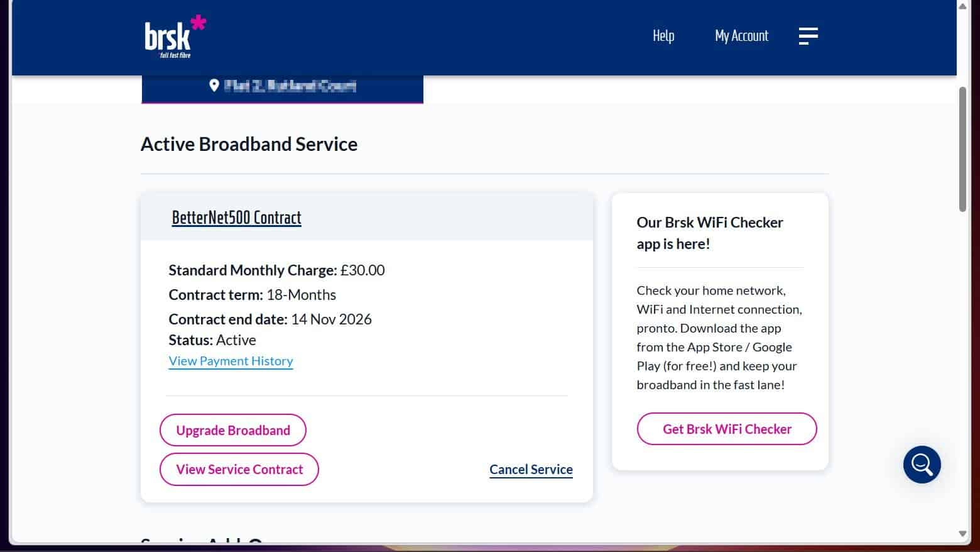
Task: Click the WiFi Checker app description card
Action: click(x=719, y=338)
